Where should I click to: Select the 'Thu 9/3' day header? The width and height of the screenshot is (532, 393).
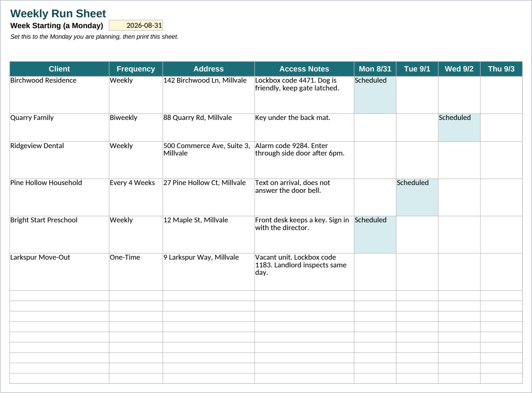coord(501,69)
